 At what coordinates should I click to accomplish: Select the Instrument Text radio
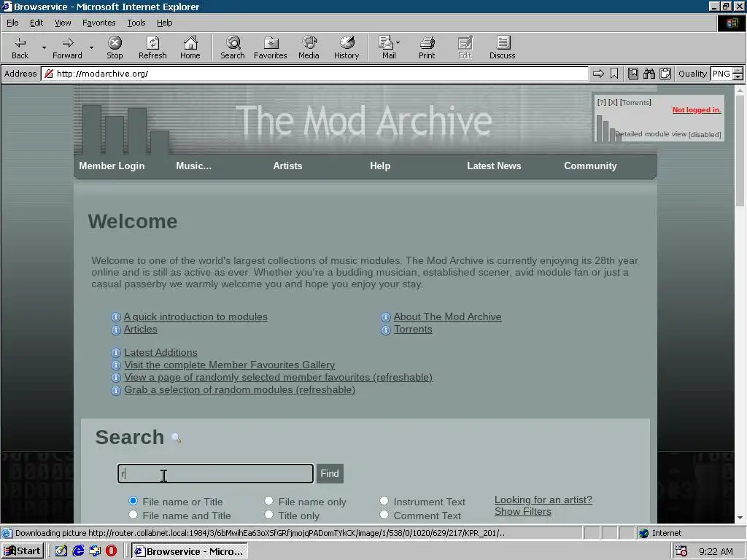[x=384, y=500]
